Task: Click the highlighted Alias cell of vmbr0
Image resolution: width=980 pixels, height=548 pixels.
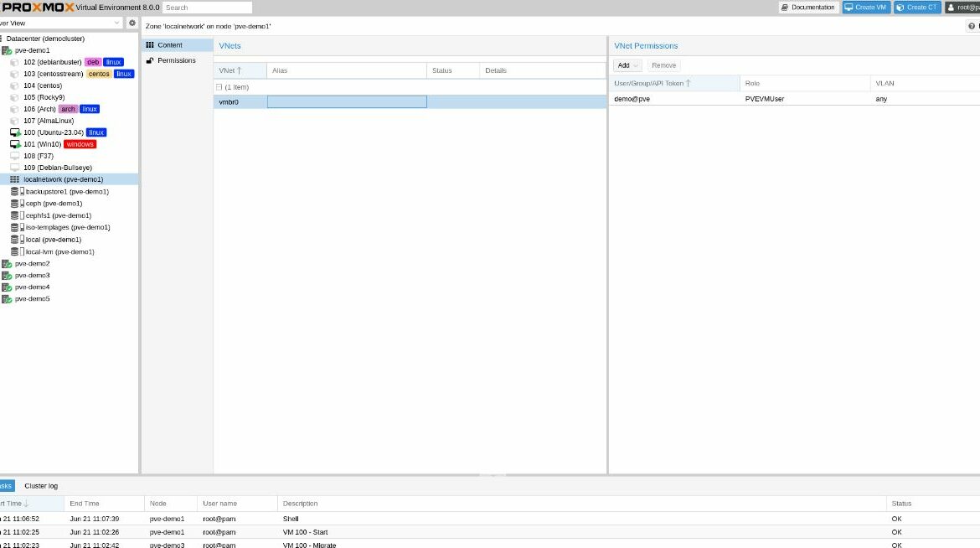Action: [347, 102]
